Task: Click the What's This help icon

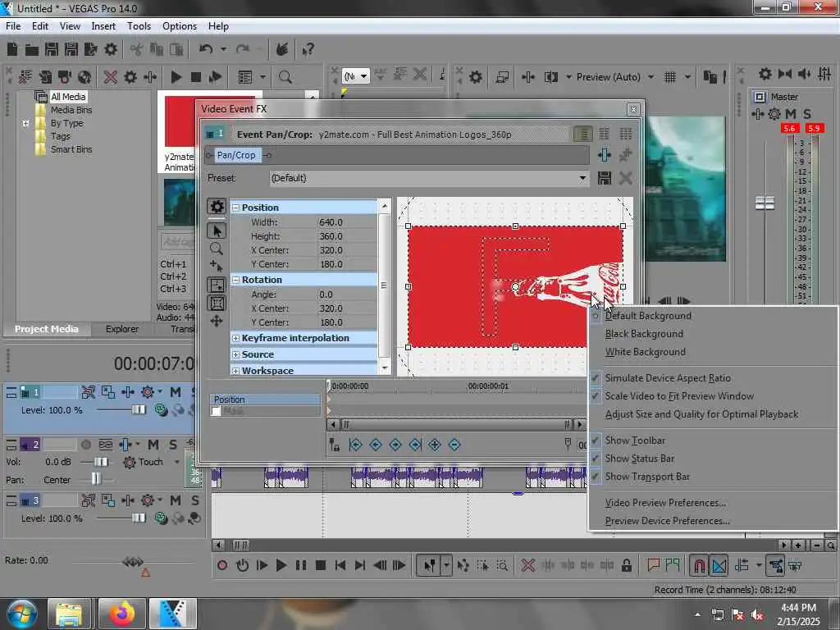Action: 308,50
